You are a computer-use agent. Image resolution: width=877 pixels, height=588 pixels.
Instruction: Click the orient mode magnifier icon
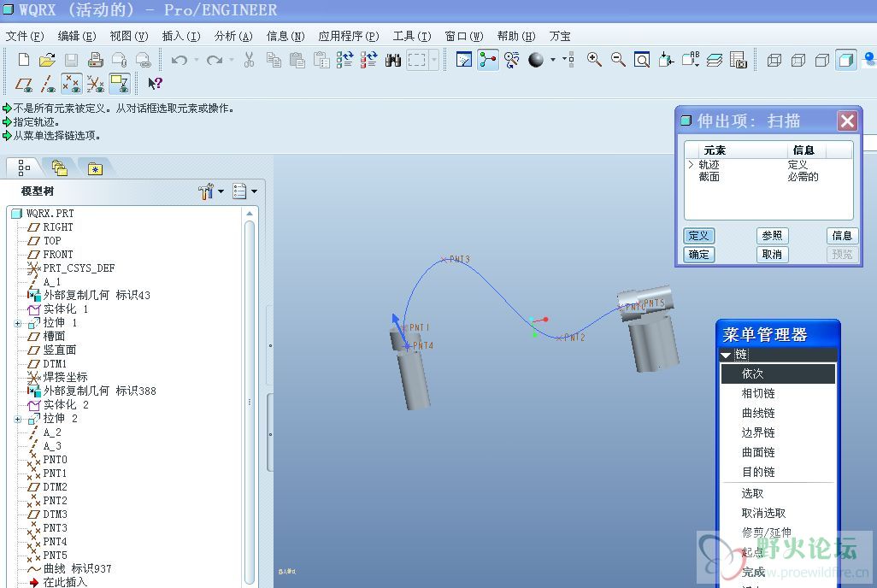pyautogui.click(x=512, y=59)
